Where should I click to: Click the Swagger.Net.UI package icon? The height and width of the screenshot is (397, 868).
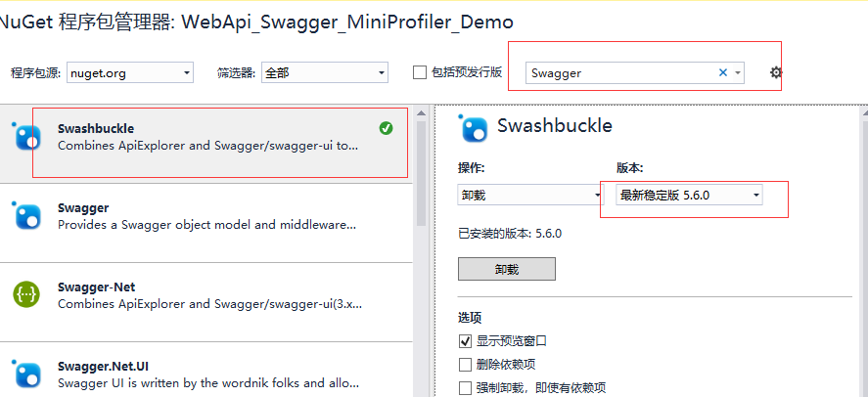pyautogui.click(x=26, y=375)
